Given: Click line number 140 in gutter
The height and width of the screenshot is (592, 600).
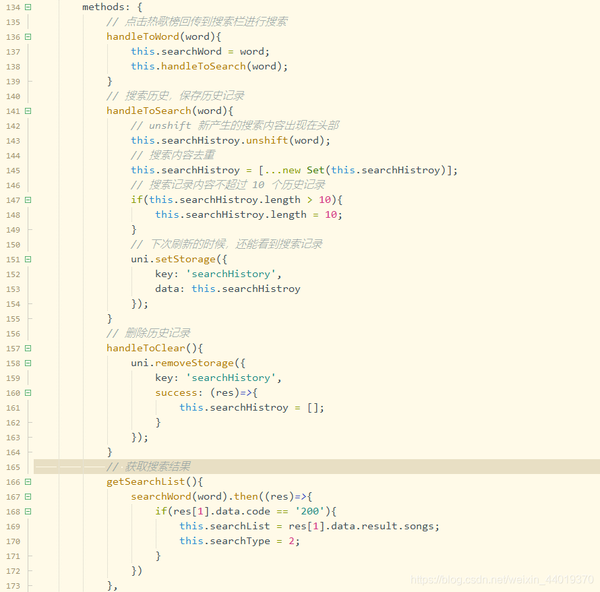Looking at the screenshot, I should tap(13, 96).
